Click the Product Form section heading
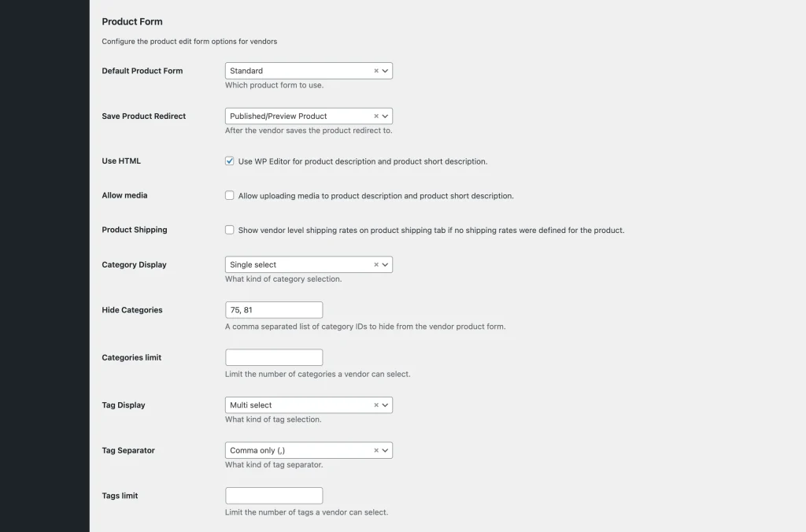Image resolution: width=806 pixels, height=532 pixels. pos(132,21)
